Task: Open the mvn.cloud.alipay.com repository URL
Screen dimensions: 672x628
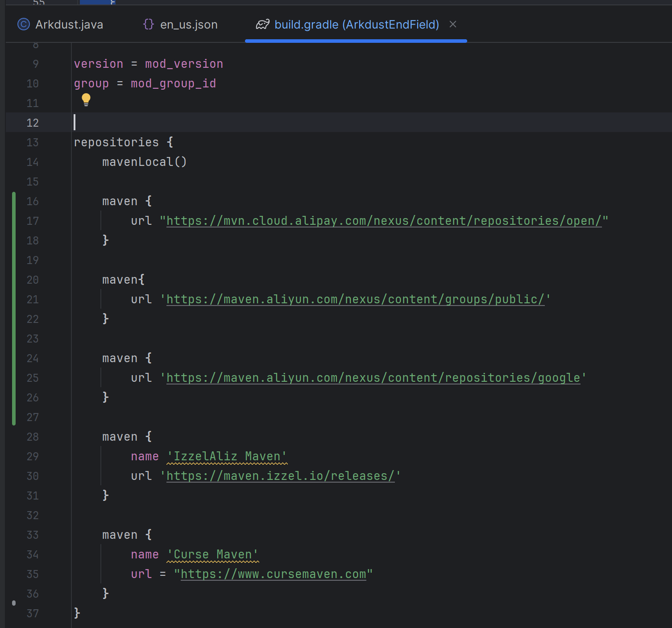Action: coord(384,221)
